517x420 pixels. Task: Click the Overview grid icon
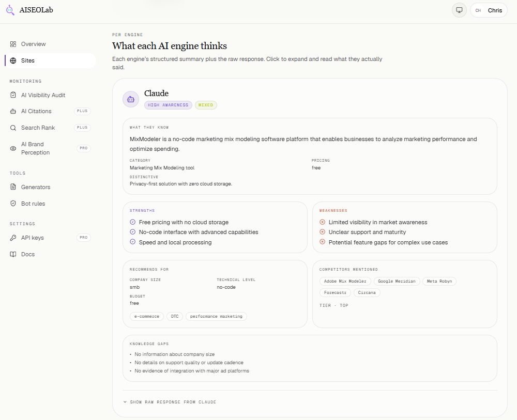pyautogui.click(x=13, y=44)
